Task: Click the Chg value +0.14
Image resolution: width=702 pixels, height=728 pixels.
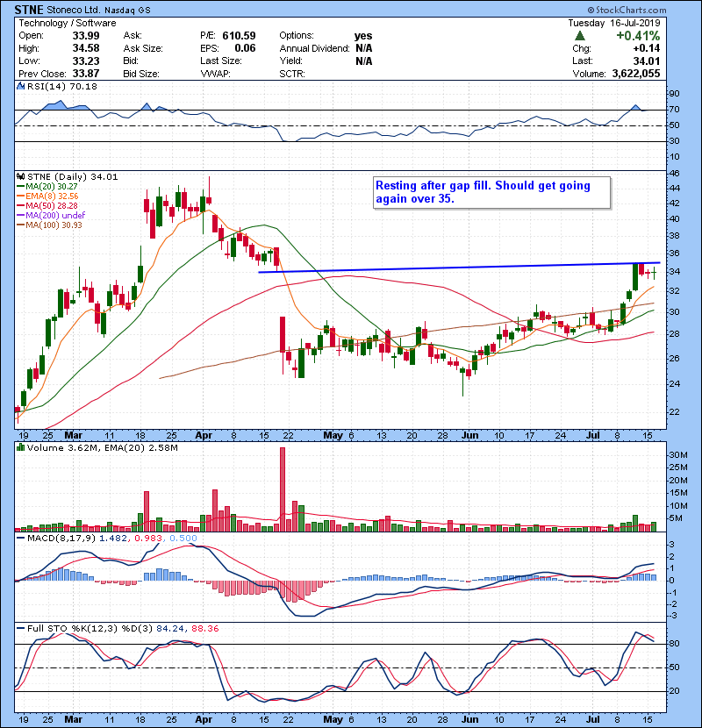Action: [x=646, y=48]
